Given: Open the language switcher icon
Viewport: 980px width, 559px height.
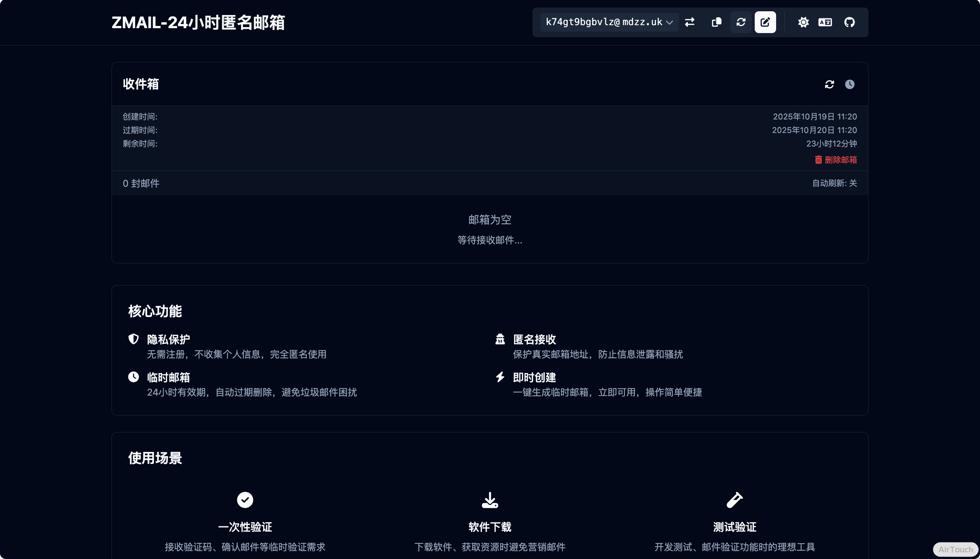Looking at the screenshot, I should click(825, 22).
